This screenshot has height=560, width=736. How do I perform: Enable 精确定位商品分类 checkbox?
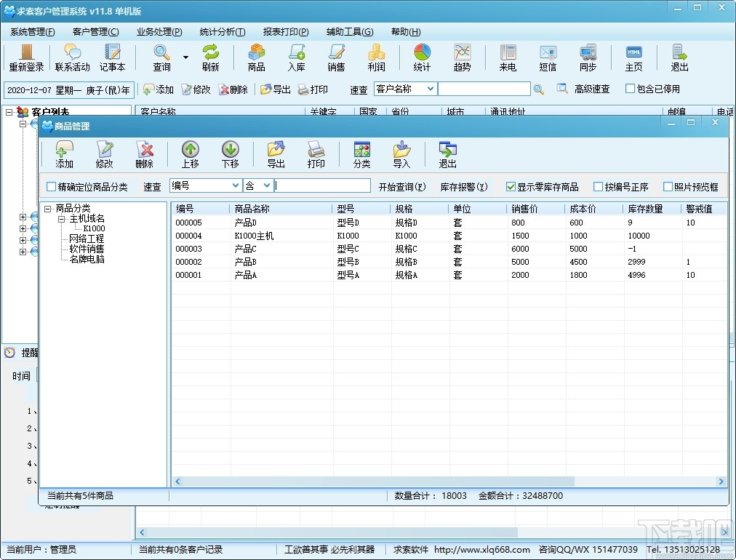point(52,187)
